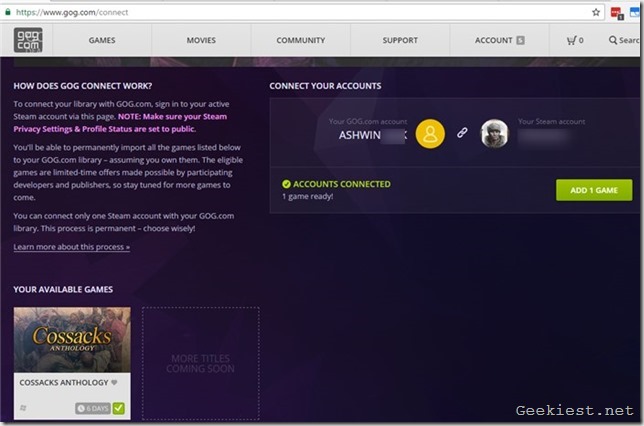Image resolution: width=644 pixels, height=426 pixels.
Task: Click the Steam account profile picture
Action: [495, 133]
